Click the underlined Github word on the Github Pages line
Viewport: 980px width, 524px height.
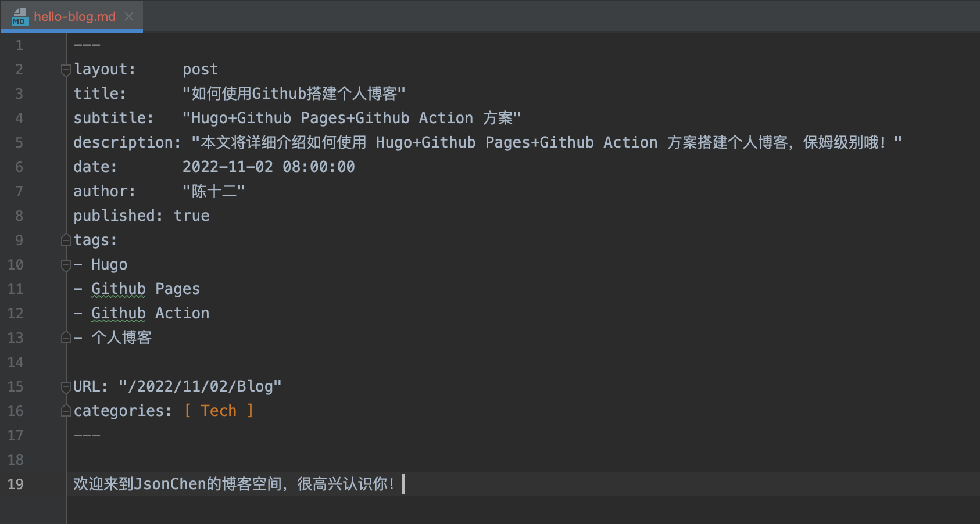pos(118,289)
